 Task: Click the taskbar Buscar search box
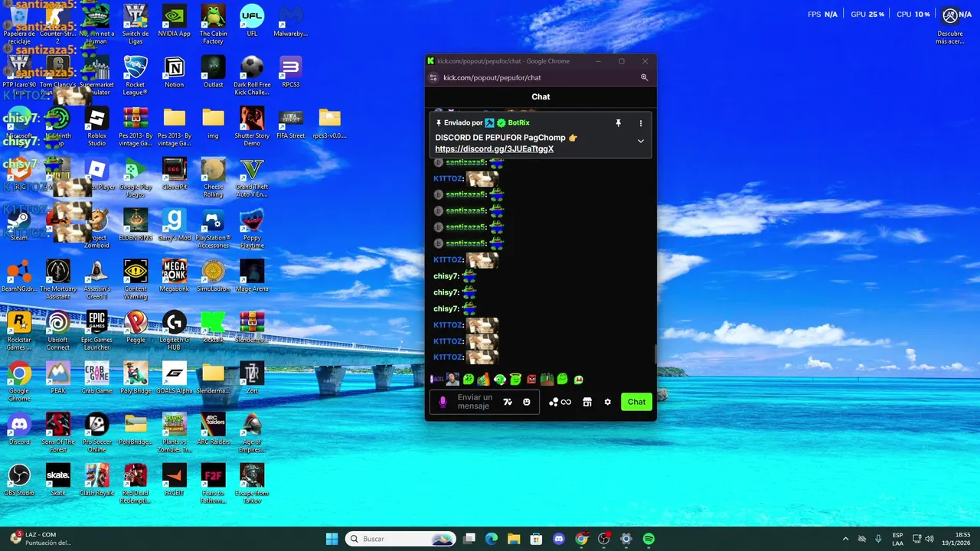tap(400, 539)
